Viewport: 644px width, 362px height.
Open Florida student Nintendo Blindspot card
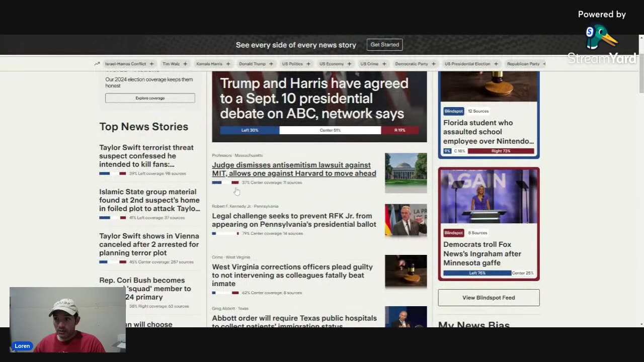[488, 132]
